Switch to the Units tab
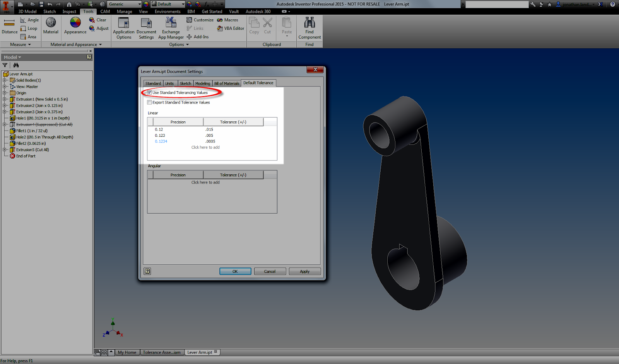Screen dimensions: 619x364 (169, 83)
